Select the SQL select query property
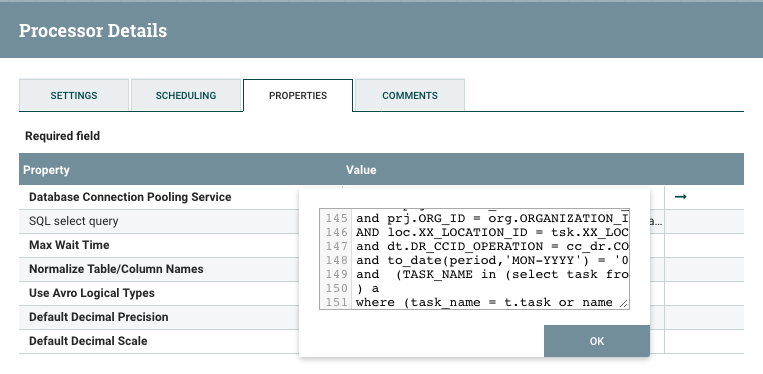 tap(73, 221)
